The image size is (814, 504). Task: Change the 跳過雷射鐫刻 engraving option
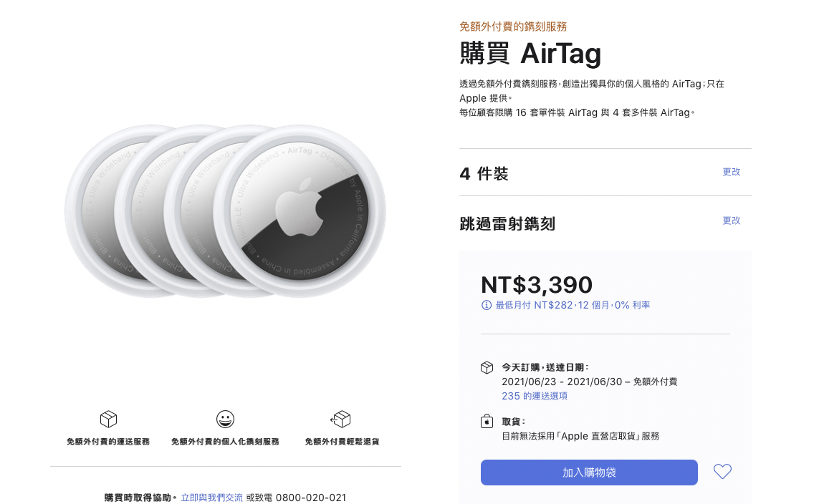[732, 220]
